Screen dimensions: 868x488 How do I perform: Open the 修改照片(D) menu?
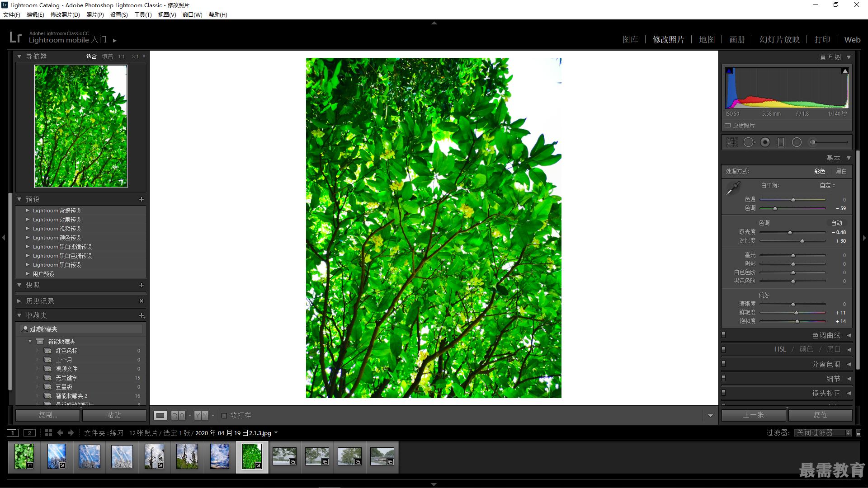tap(65, 15)
